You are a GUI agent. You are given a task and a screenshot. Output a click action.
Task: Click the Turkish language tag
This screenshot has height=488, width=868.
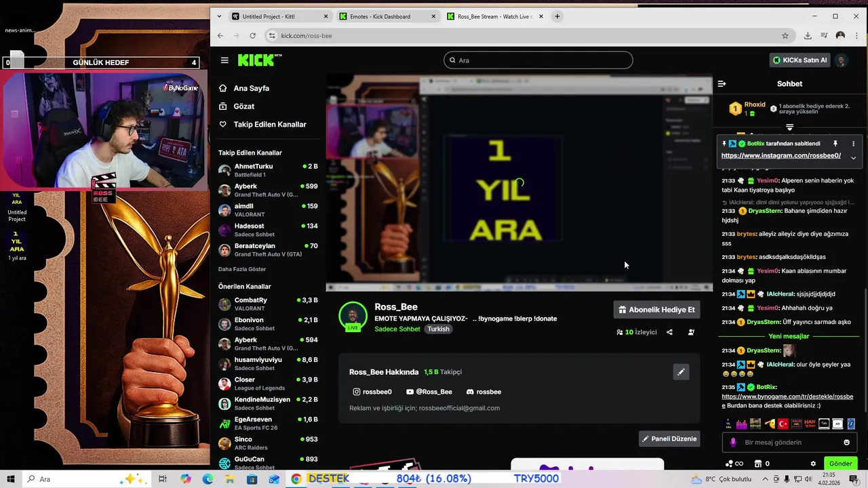pos(438,329)
